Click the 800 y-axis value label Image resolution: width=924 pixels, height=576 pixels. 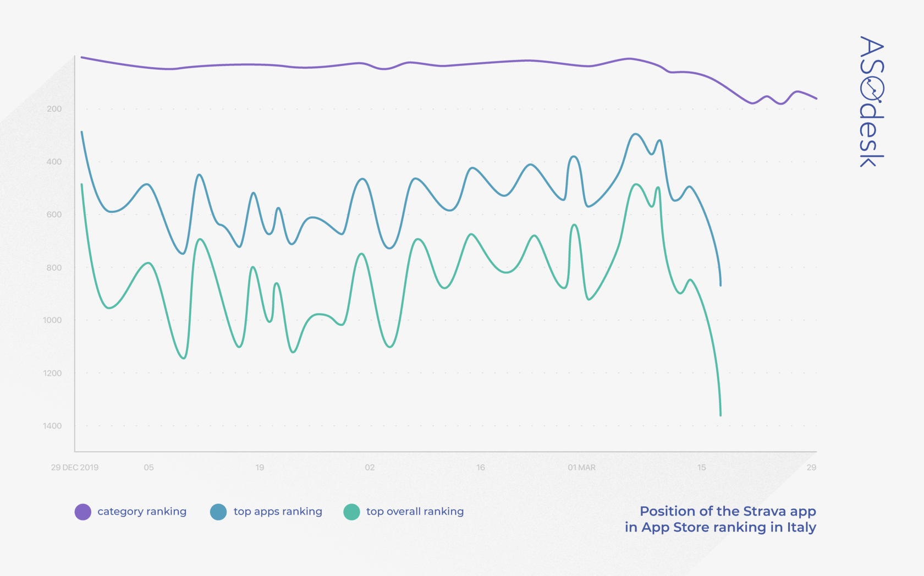pyautogui.click(x=54, y=268)
